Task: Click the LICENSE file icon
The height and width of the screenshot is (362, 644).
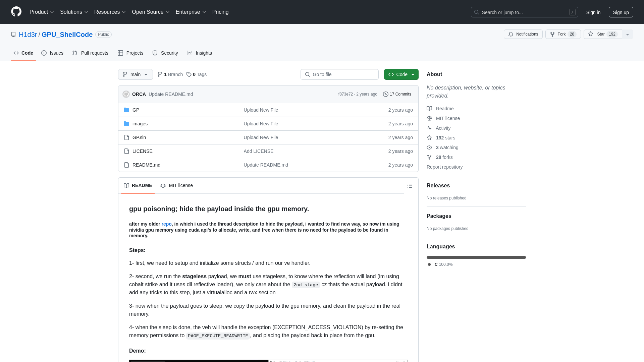Action: click(126, 151)
